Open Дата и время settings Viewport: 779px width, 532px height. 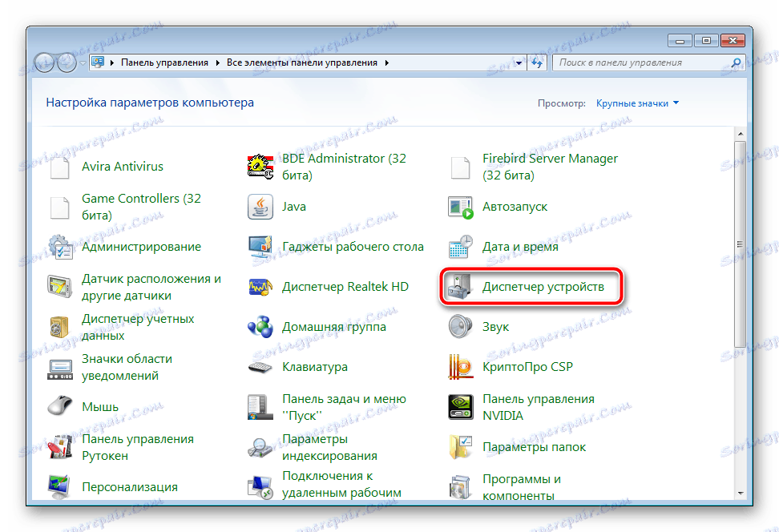pos(523,246)
